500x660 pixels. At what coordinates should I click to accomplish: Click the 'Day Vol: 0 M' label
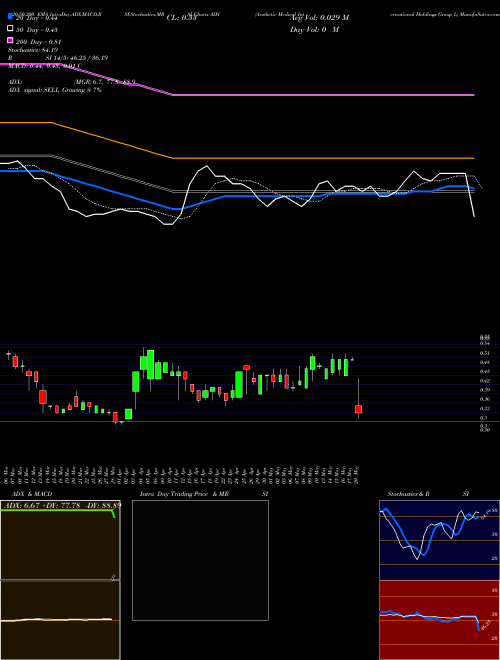(314, 30)
